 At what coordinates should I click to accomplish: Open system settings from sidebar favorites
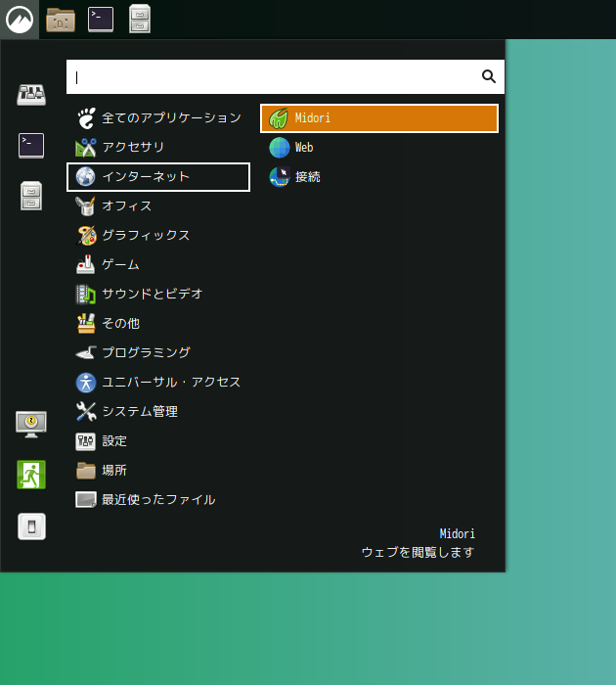31,95
